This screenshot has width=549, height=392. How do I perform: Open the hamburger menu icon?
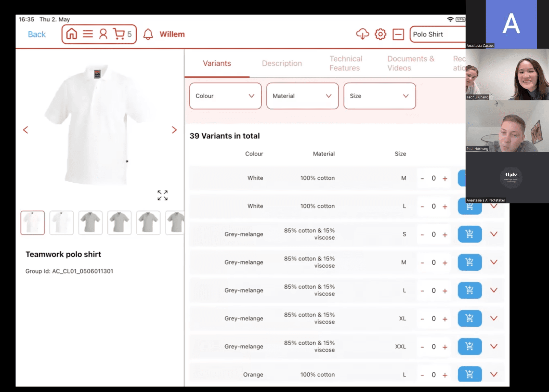point(88,34)
